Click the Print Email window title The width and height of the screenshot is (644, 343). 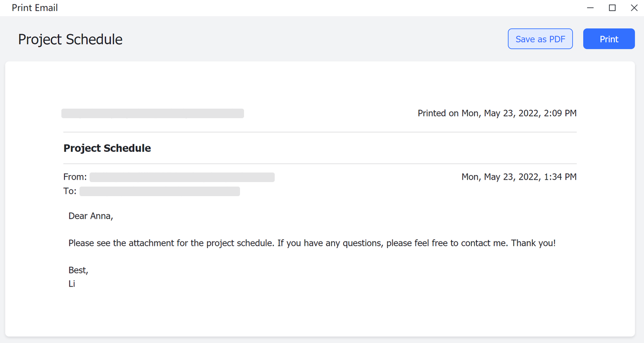coord(35,8)
